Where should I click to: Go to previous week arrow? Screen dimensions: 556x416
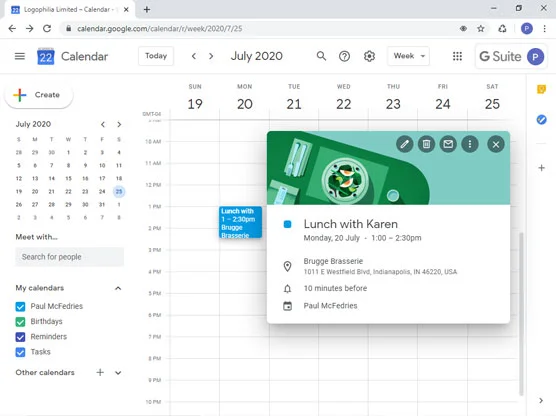(x=194, y=56)
